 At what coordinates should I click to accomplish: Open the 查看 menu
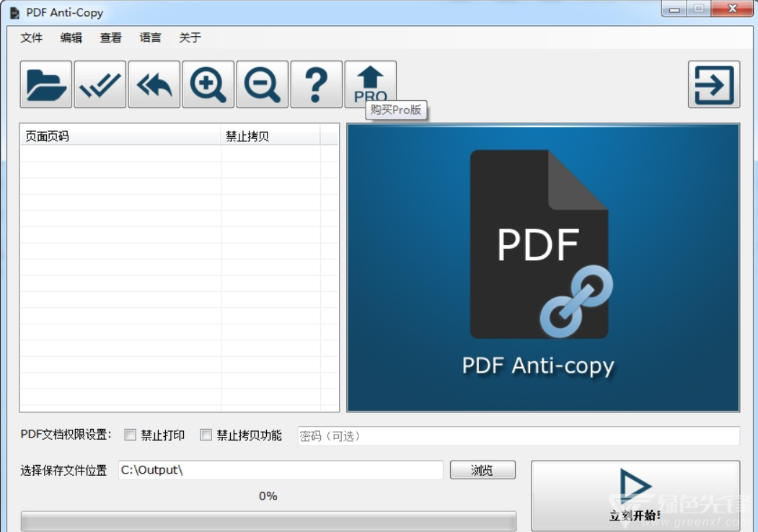pos(110,37)
